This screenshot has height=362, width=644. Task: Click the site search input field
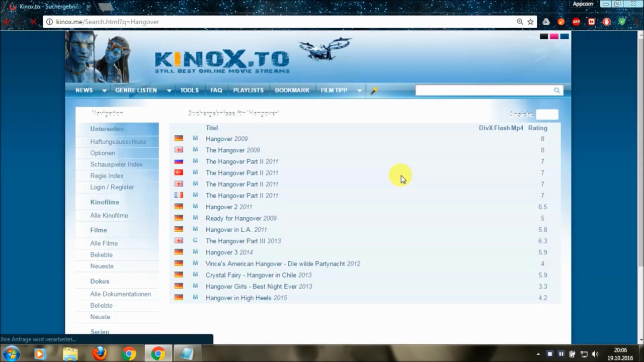(484, 90)
